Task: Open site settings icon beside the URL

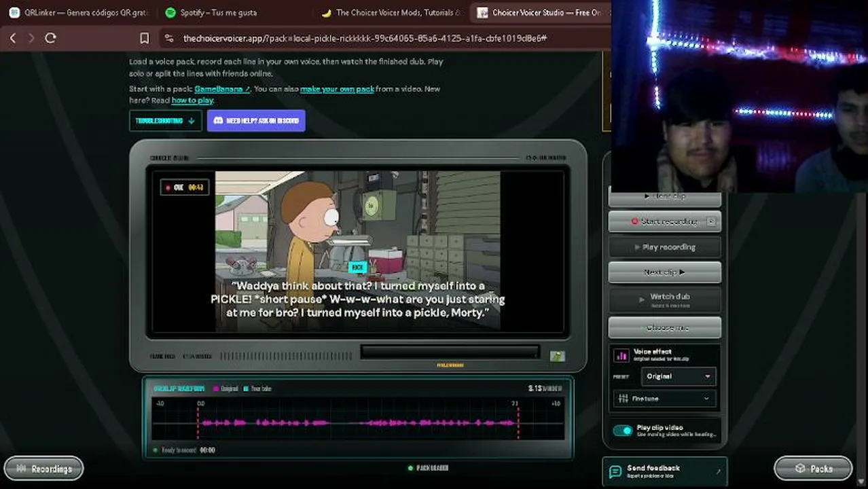Action: tap(169, 39)
